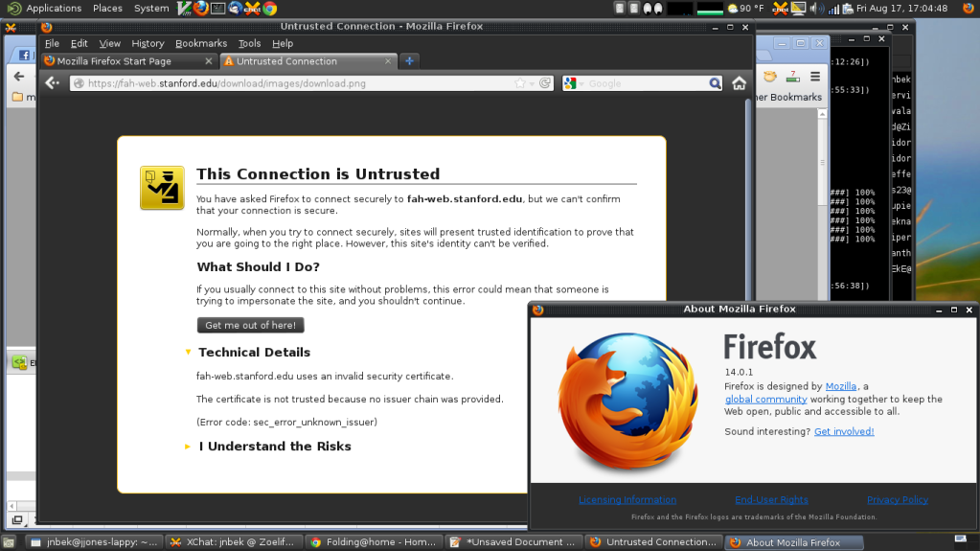Click the Firefox back arrow button
Viewport: 980px width, 551px height.
tap(53, 83)
